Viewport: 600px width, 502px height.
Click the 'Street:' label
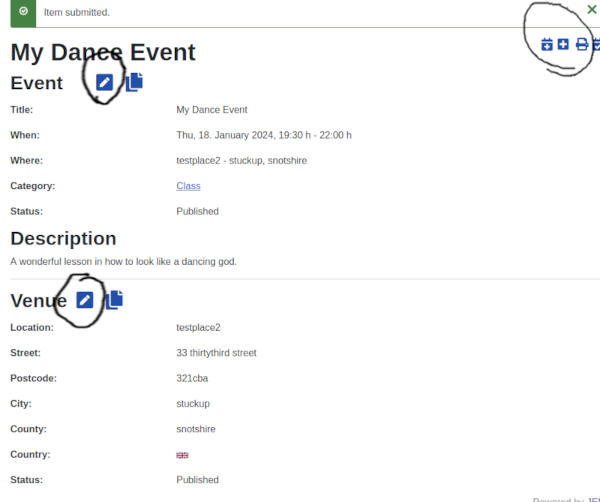25,353
